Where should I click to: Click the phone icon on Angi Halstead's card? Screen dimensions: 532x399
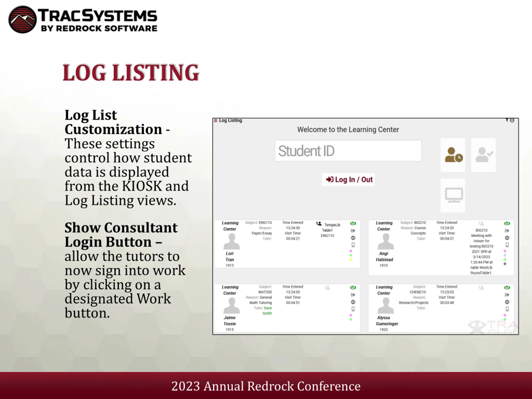coord(507,245)
